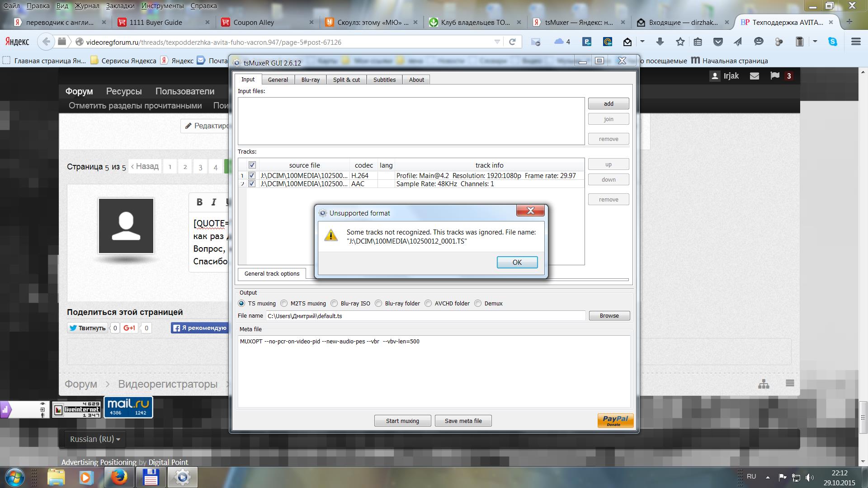Open Firefox from Windows taskbar

tap(119, 477)
